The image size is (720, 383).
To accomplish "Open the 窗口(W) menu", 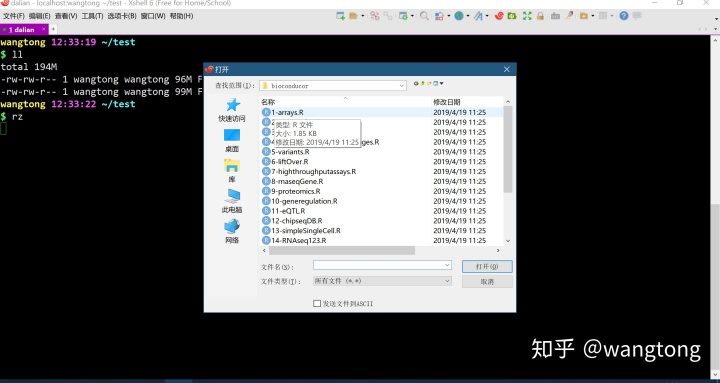I will [x=153, y=16].
